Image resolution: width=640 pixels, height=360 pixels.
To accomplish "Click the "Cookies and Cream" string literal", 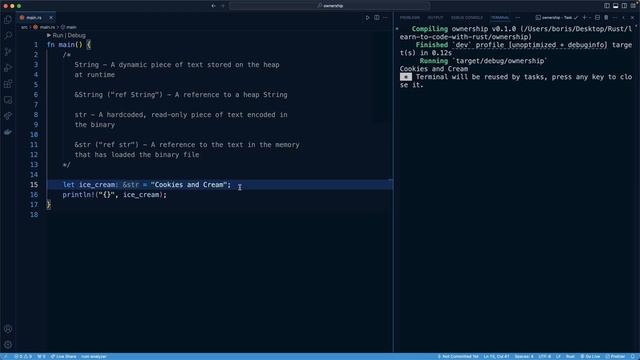I will 189,184.
